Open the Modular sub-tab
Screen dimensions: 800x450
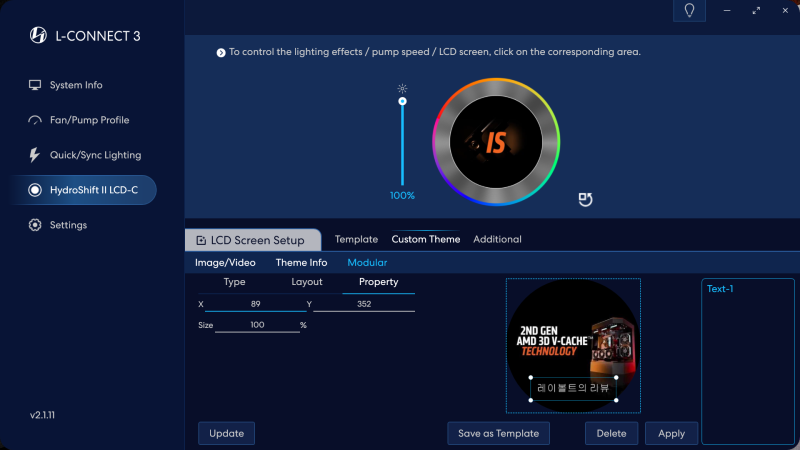coord(367,263)
